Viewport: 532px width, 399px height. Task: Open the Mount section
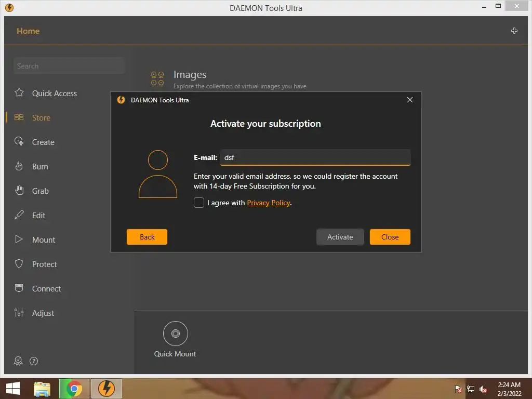(x=44, y=240)
